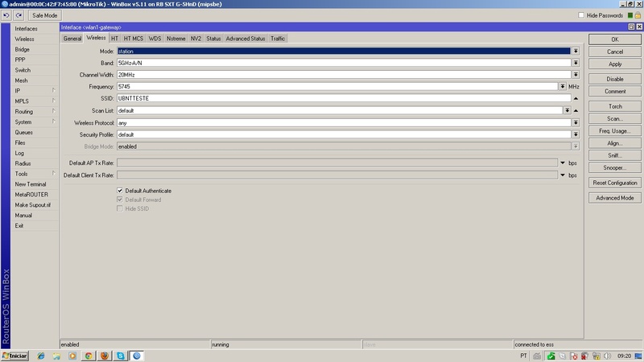Open the Interfaces menu in sidebar
The height and width of the screenshot is (362, 644).
(x=35, y=29)
